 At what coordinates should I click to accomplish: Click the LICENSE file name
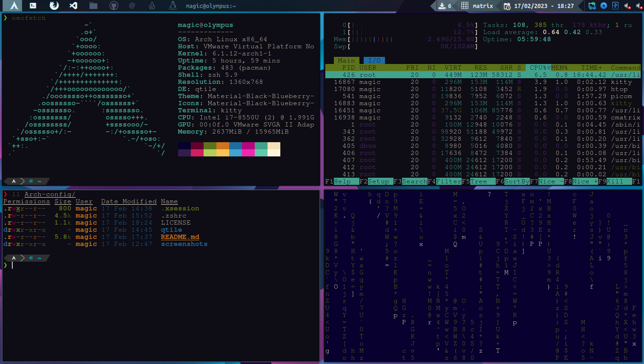coord(176,223)
